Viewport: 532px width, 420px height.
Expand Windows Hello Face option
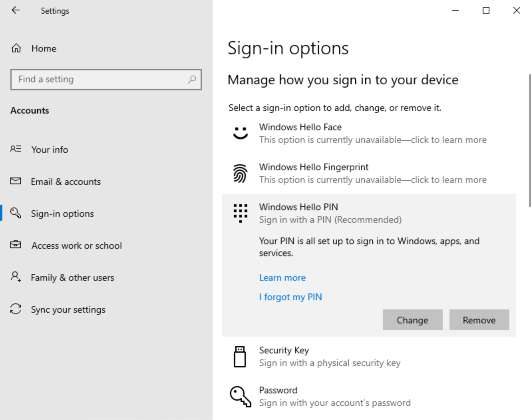point(369,133)
